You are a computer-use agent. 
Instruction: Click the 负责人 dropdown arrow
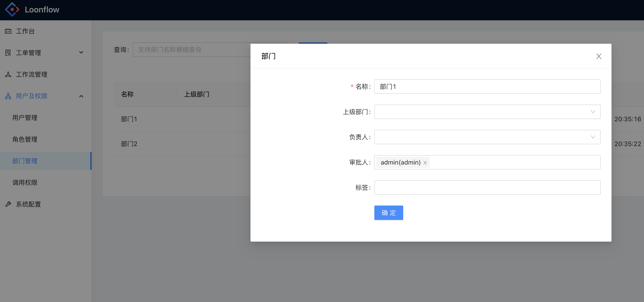point(593,137)
